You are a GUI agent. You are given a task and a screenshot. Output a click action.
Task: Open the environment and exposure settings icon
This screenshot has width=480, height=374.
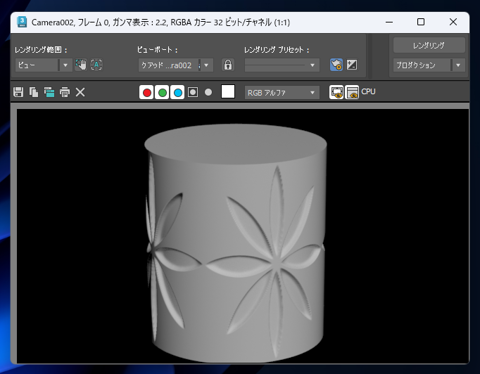352,65
